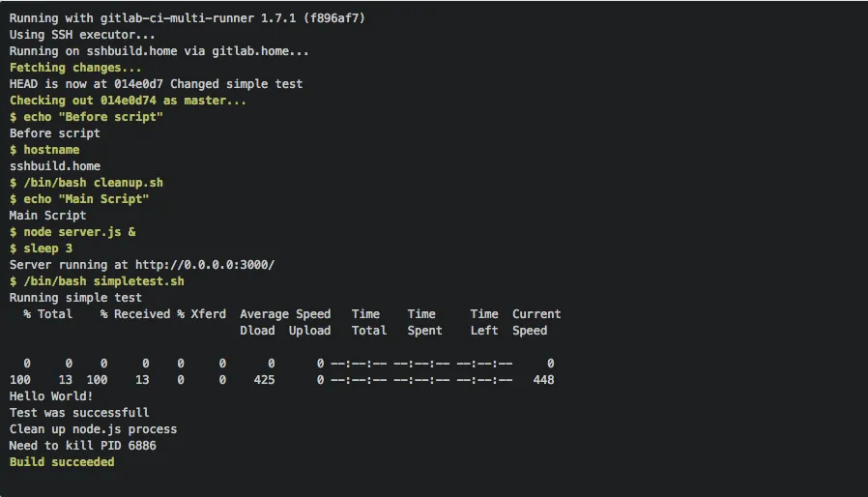
Task: Click the "Need to kill PID 6886" line
Action: (x=82, y=446)
